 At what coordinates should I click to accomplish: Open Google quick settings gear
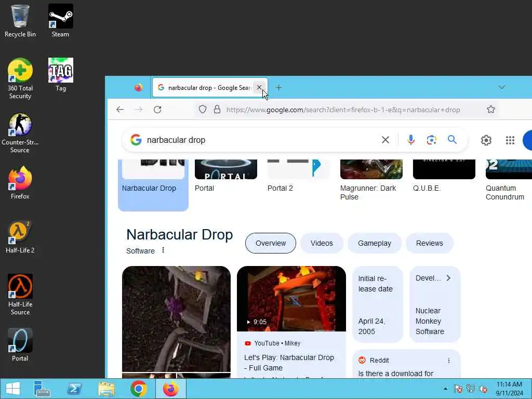486,140
